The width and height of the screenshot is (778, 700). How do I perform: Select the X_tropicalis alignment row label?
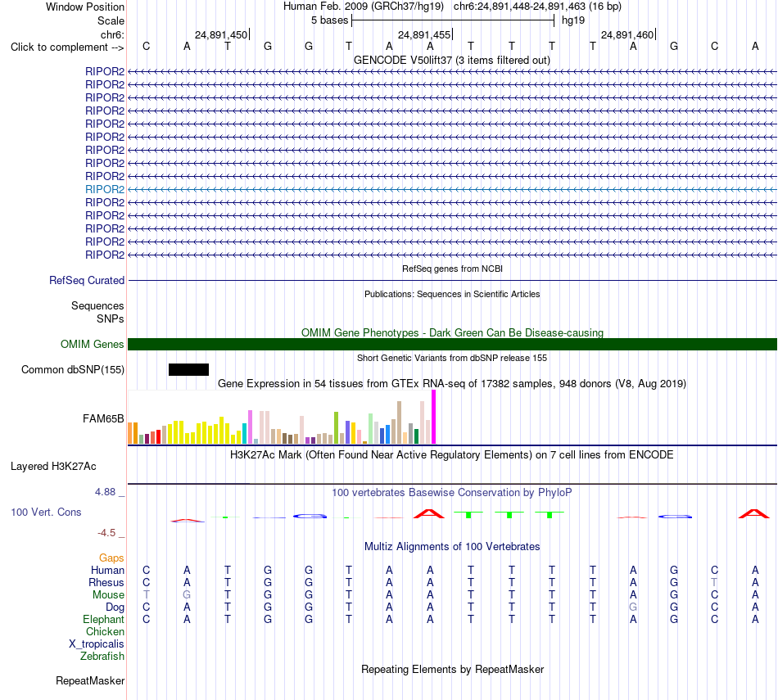click(97, 644)
